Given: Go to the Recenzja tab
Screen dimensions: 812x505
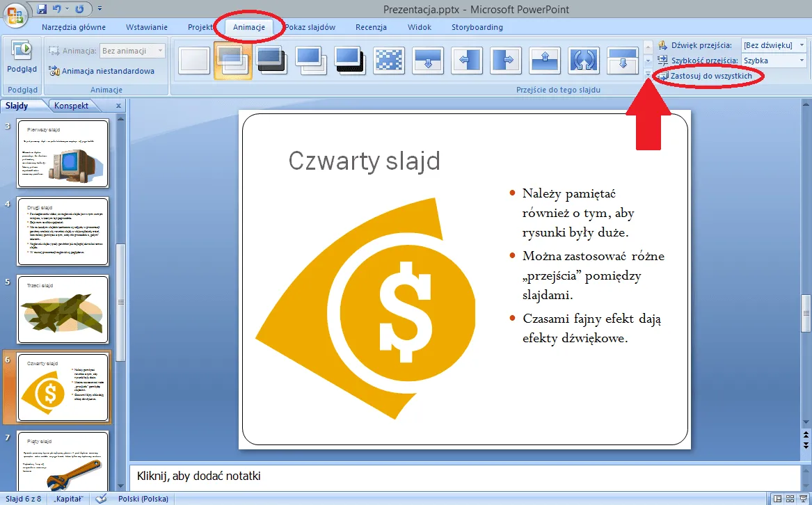Looking at the screenshot, I should pyautogui.click(x=371, y=27).
